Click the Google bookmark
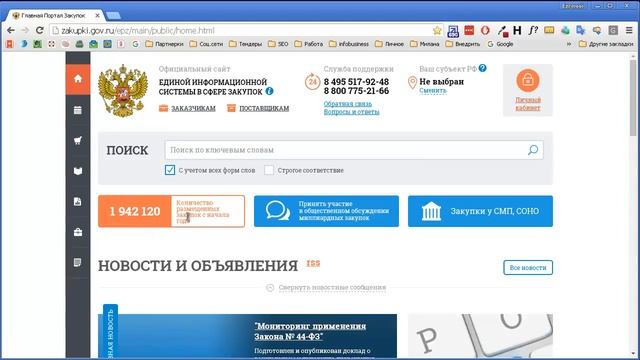The width and height of the screenshot is (640, 360). pyautogui.click(x=500, y=44)
